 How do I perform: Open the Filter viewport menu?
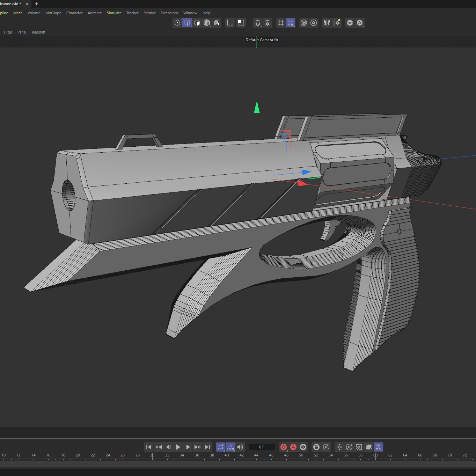(x=8, y=32)
